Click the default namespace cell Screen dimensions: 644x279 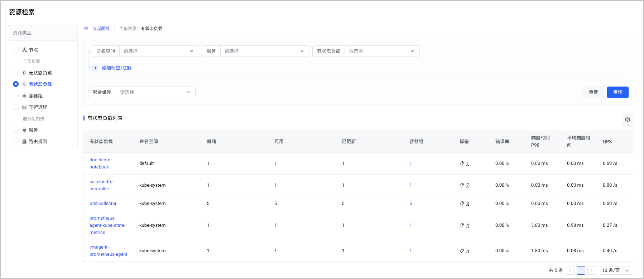pos(146,163)
